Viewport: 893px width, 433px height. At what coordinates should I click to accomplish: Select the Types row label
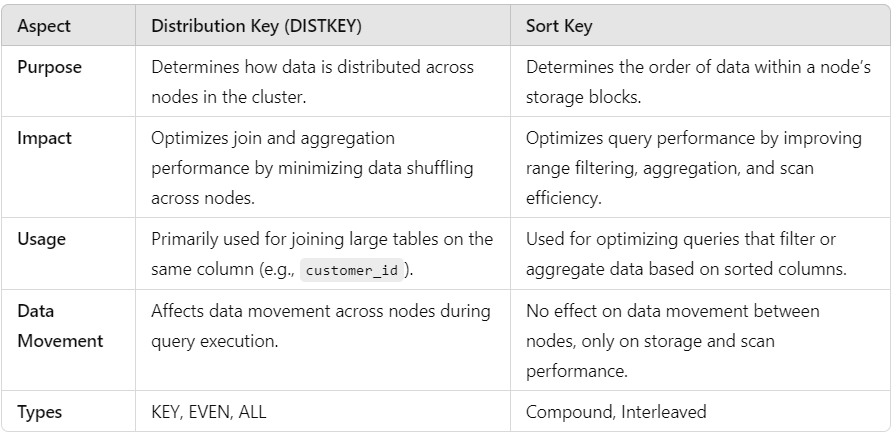41,411
